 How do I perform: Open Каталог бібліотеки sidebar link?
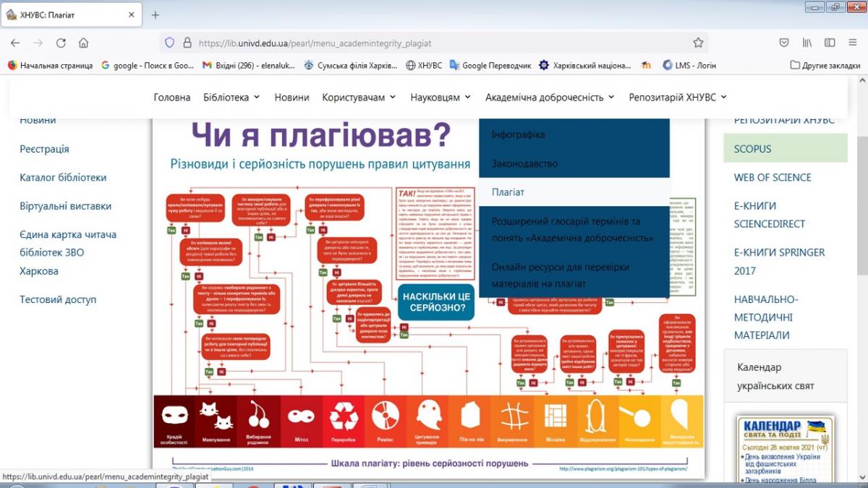63,177
